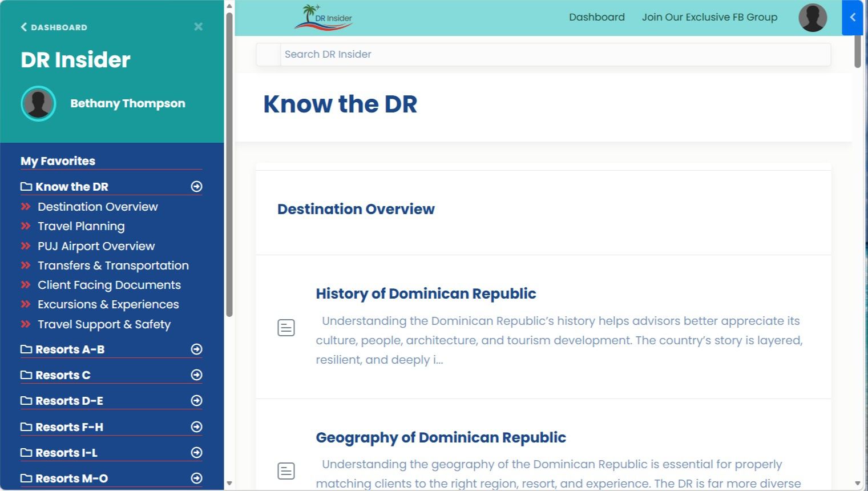Click the folder icon next to Resorts A-B
Viewport: 868px width, 491px height.
coord(26,349)
